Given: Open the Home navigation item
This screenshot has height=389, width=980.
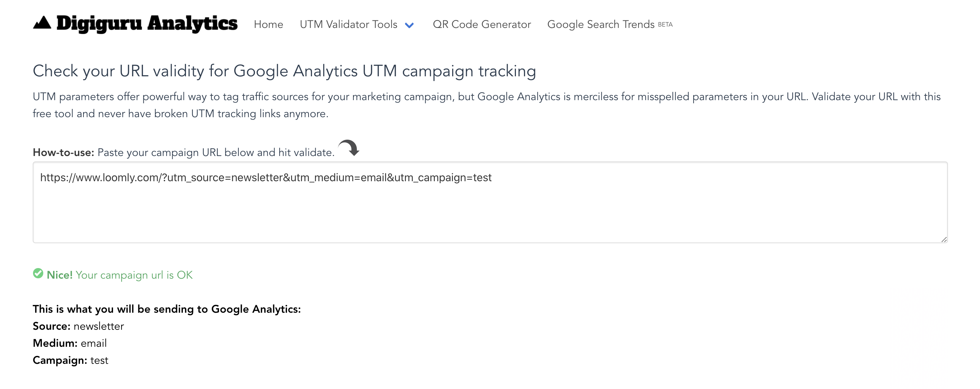Looking at the screenshot, I should point(268,25).
